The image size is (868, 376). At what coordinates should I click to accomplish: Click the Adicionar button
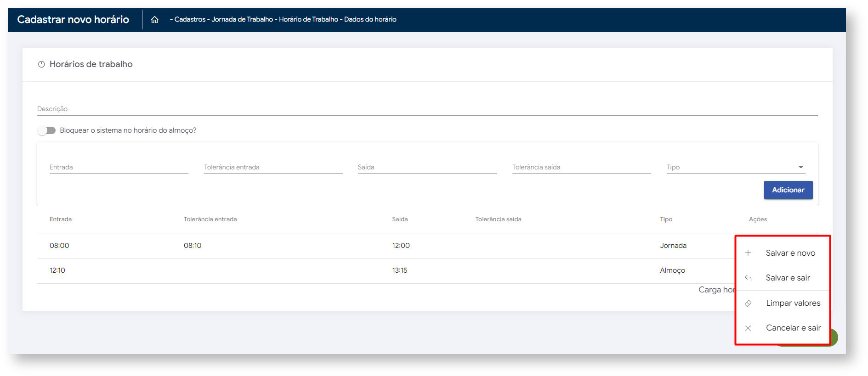pos(788,190)
